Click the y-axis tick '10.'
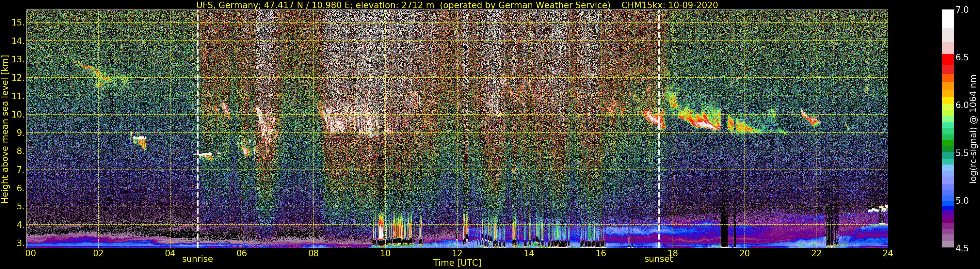The height and width of the screenshot is (269, 980). (x=18, y=115)
